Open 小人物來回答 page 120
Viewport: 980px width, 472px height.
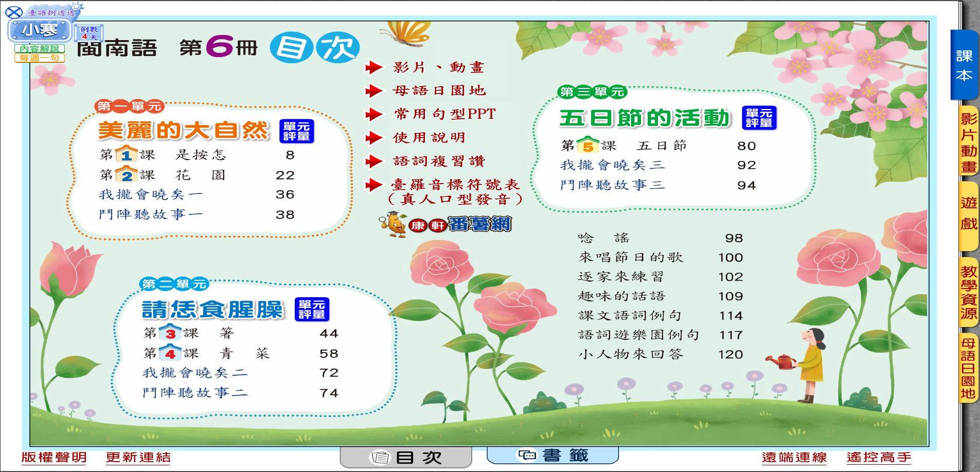(661, 354)
